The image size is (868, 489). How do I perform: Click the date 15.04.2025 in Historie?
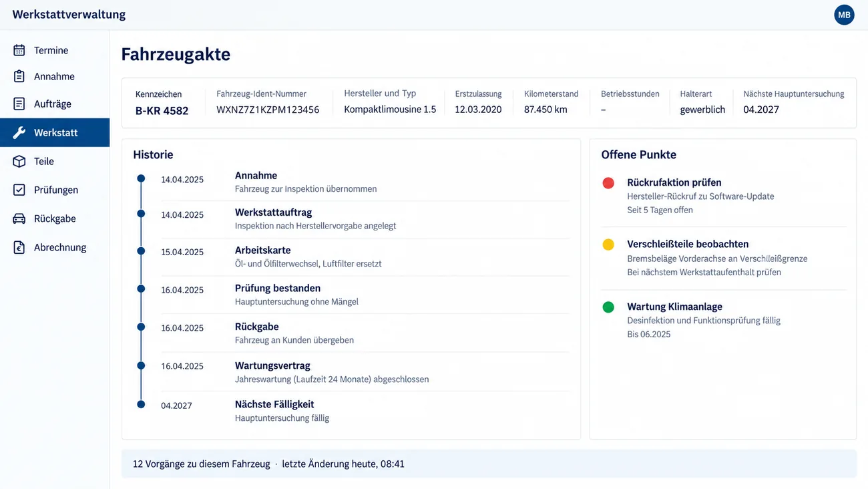click(182, 252)
